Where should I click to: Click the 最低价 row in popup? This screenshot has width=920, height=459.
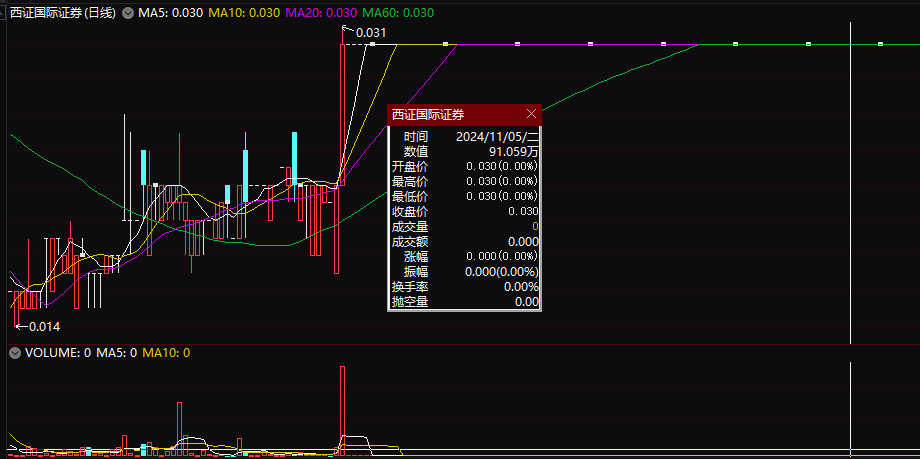(465, 196)
